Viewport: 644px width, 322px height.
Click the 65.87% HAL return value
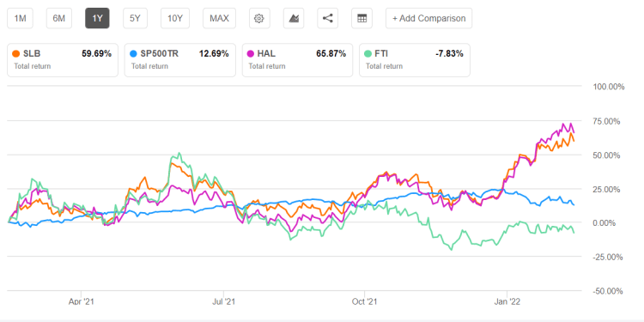[x=331, y=54]
